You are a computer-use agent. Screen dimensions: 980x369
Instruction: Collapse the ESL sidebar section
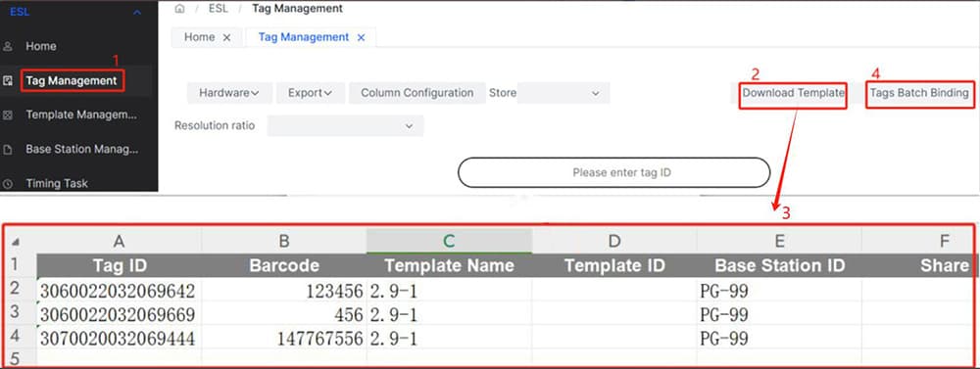[x=137, y=12]
